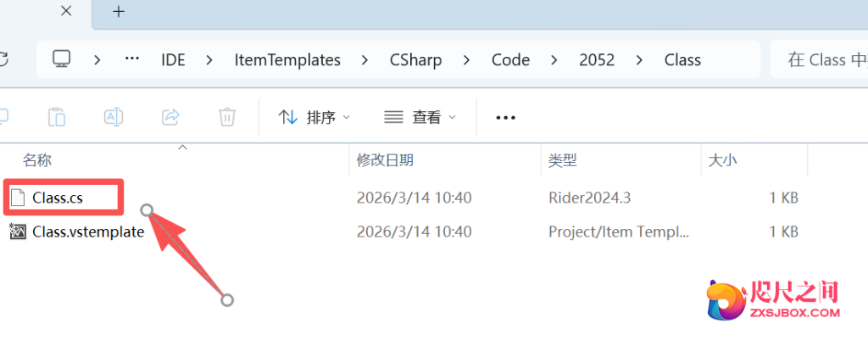Image resolution: width=868 pixels, height=346 pixels.
Task: Click the Share icon in toolbar
Action: click(170, 117)
